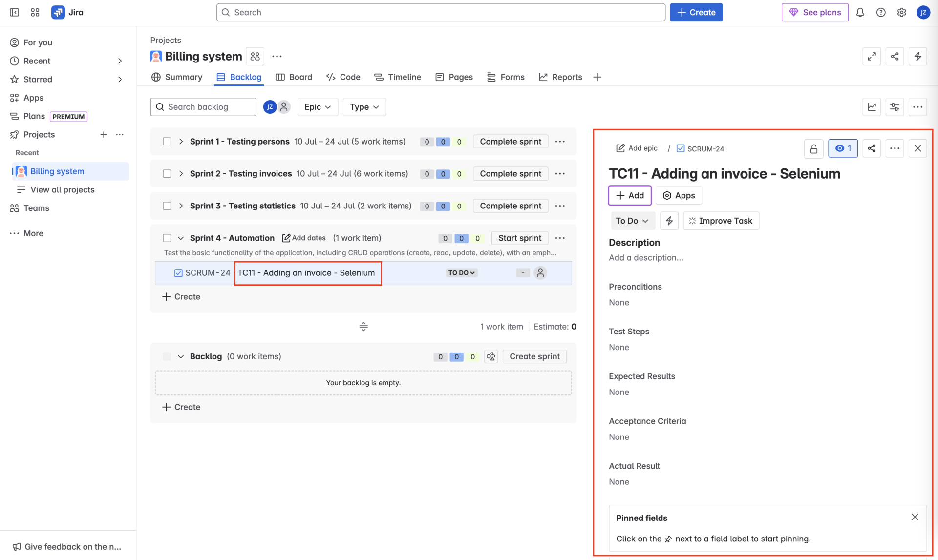The image size is (938, 560).
Task: Click the Start sprint button
Action: coord(519,238)
